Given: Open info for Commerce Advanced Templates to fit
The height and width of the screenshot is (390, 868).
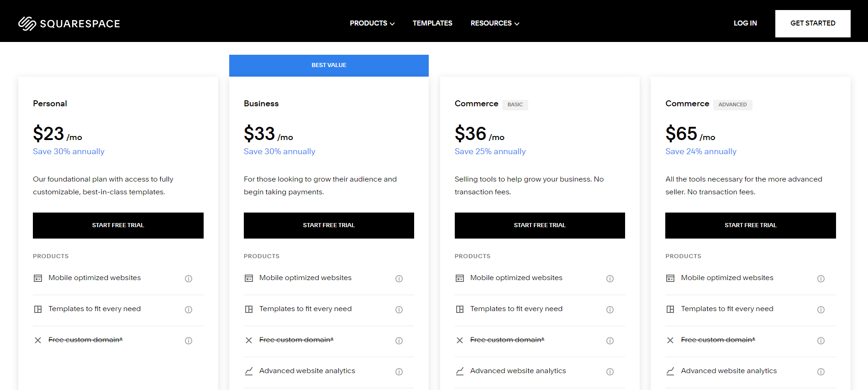Looking at the screenshot, I should [x=821, y=310].
